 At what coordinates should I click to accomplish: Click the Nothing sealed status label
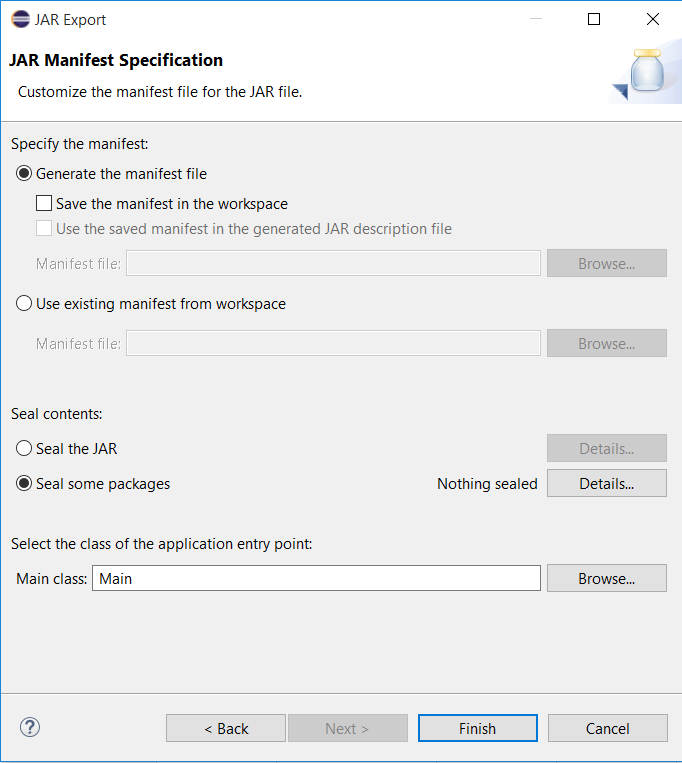[487, 484]
